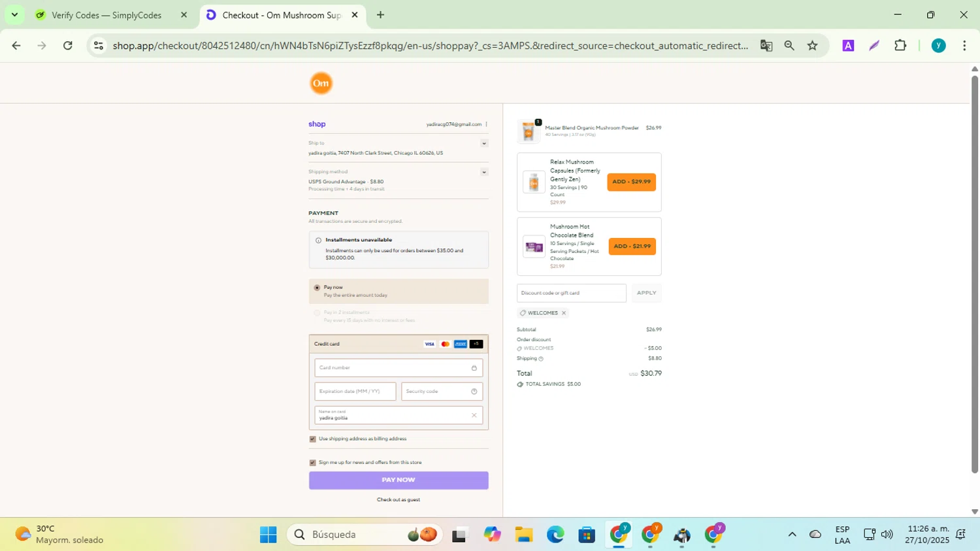Toggle Use shipping address as billing address
This screenshot has width=980, height=551.
coord(312,439)
